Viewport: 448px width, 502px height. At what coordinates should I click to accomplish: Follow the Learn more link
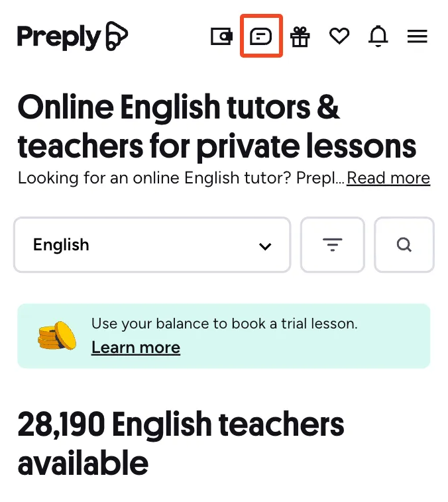point(136,348)
